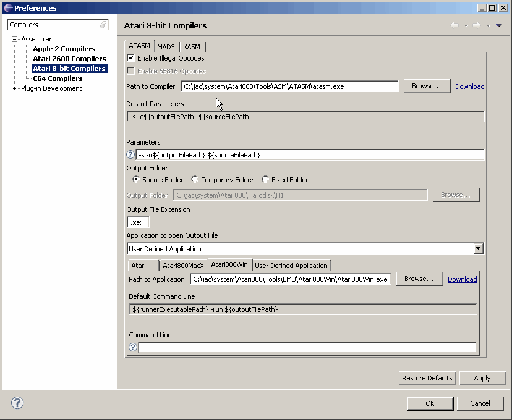Confirm with the OK button
Viewport: 512px width, 420px height.
[430, 403]
